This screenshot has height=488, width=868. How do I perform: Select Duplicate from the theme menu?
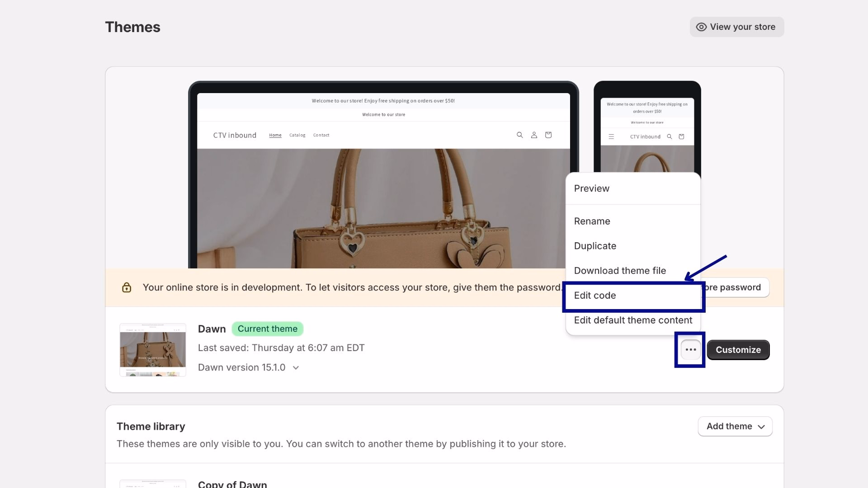pos(633,246)
